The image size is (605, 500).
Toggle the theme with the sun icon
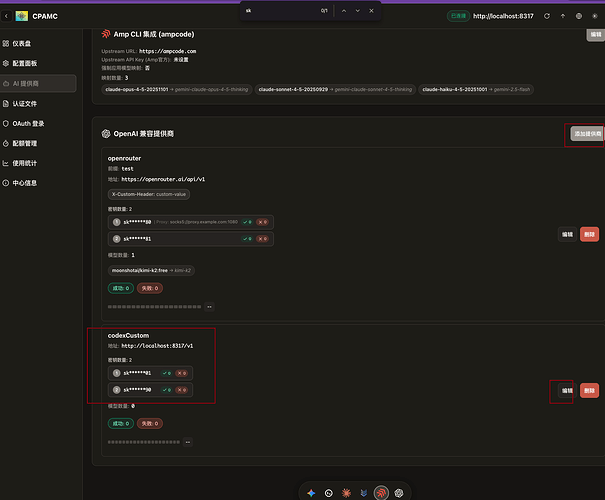595,16
